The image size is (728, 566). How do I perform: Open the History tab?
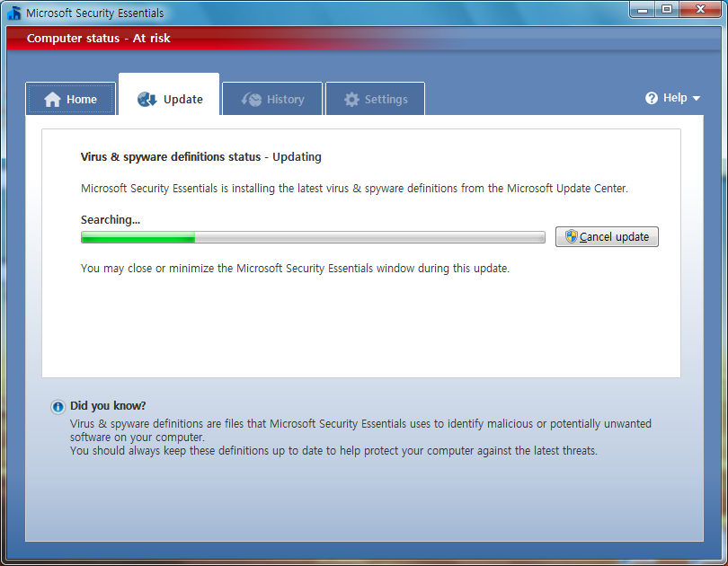[x=272, y=99]
